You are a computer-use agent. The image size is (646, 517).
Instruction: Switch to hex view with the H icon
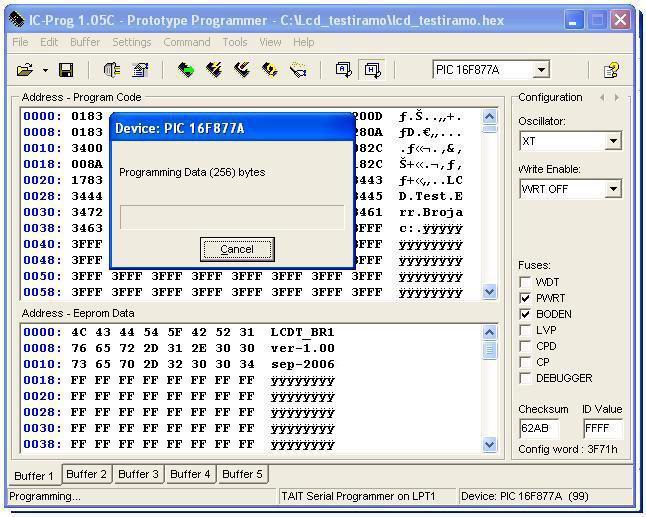[372, 70]
